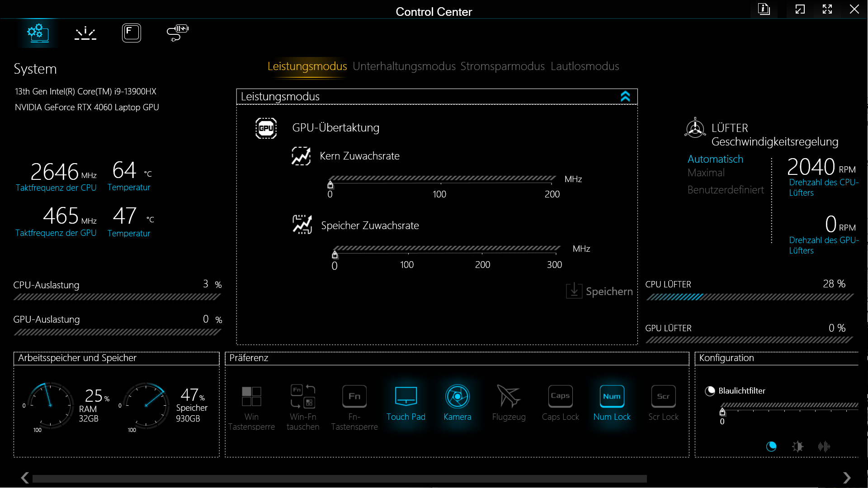The height and width of the screenshot is (488, 868).
Task: Switch to the Lautlosmodus tab
Action: pos(585,66)
